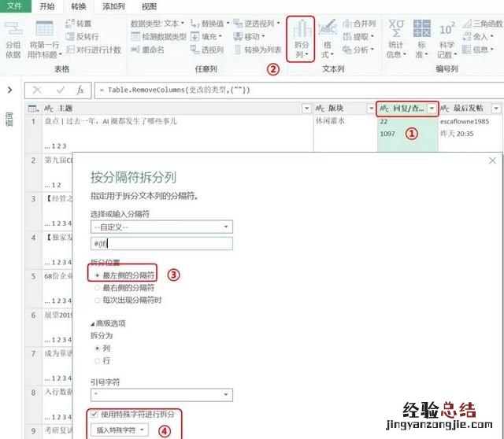Open Scientific (科学记数) operations
Viewport: 504px width, 439px height.
(x=447, y=39)
